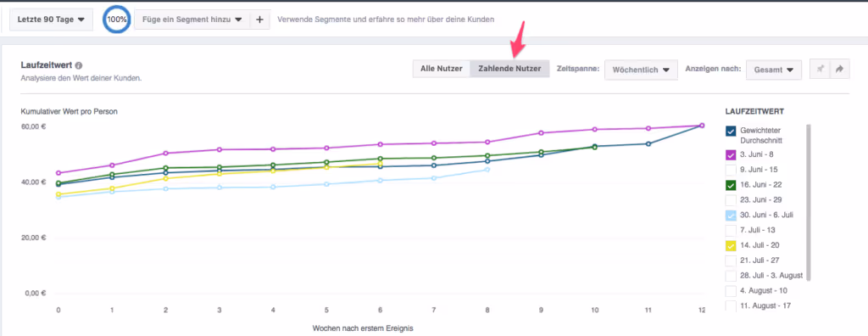868x336 pixels.
Task: Click the 100% circle indicator
Action: coord(117,20)
